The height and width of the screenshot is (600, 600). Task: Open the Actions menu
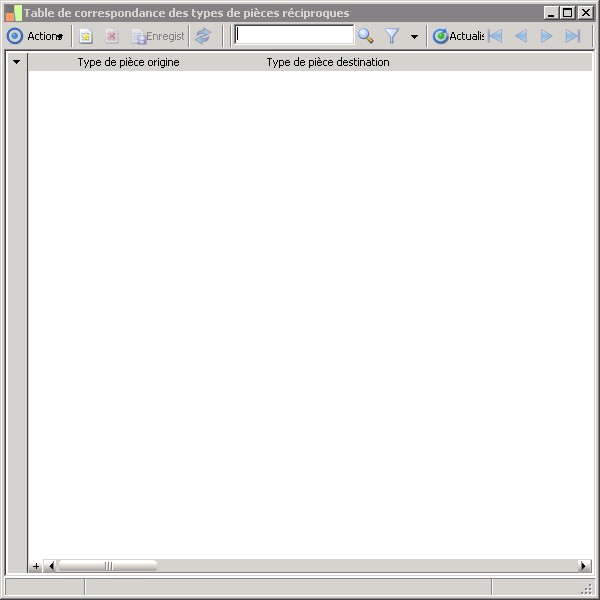pyautogui.click(x=35, y=36)
